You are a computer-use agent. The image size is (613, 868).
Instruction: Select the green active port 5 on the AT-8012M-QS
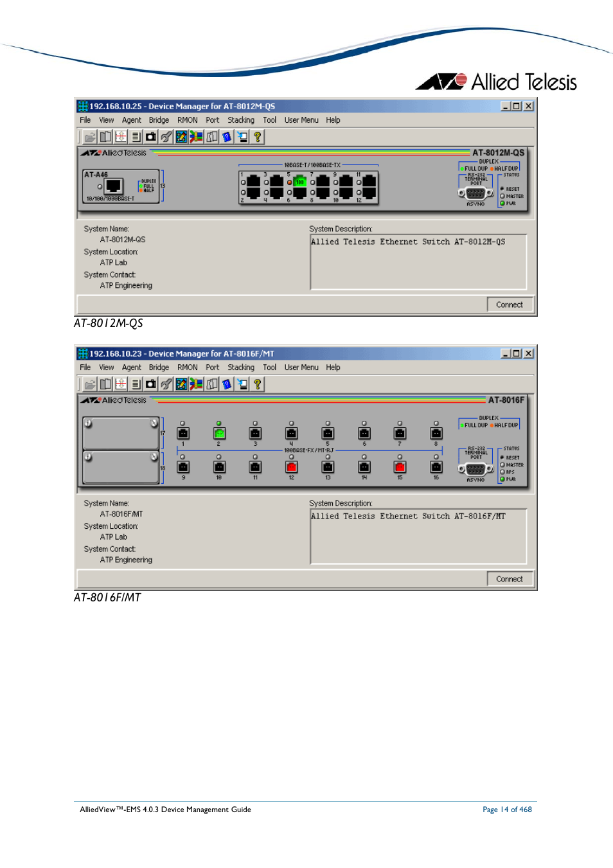299,182
